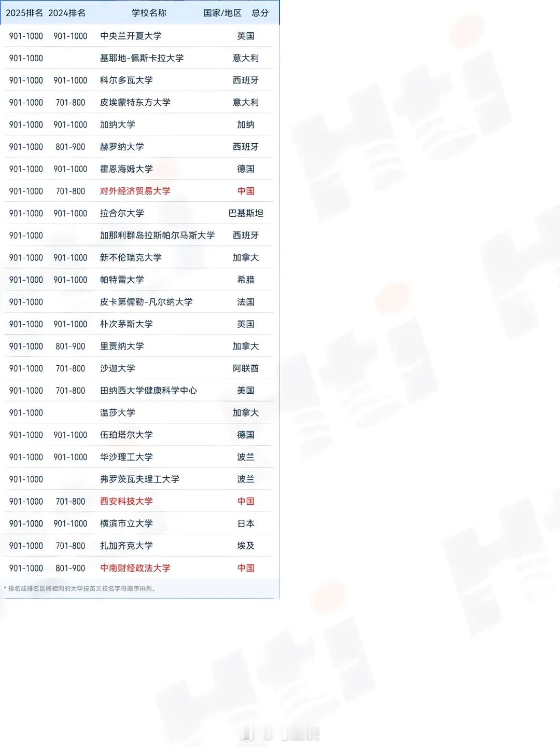Screen dimensions: 560x747
Task: Click 801-900 in the 赫罗纳大学 row
Action: click(71, 147)
